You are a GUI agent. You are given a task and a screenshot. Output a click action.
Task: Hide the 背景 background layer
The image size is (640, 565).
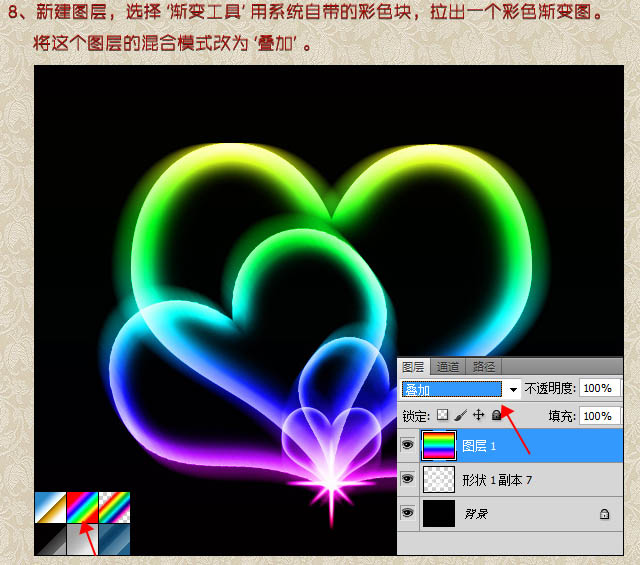[x=407, y=514]
